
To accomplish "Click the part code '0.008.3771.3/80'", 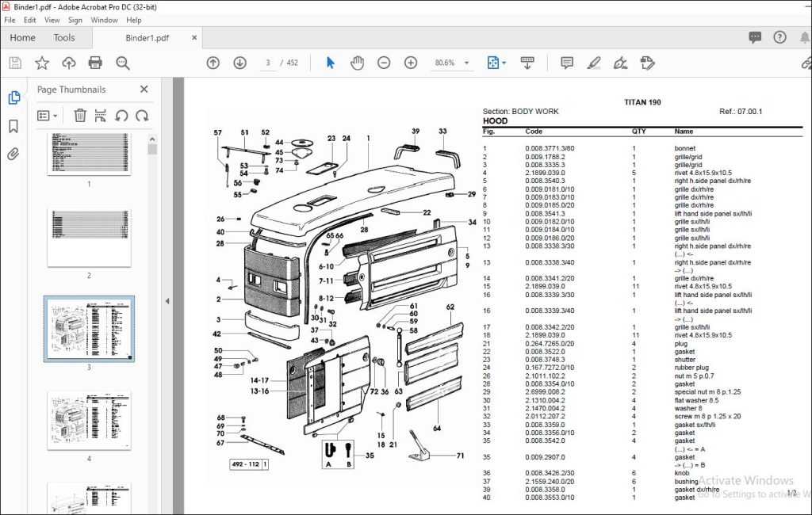I will tap(550, 148).
